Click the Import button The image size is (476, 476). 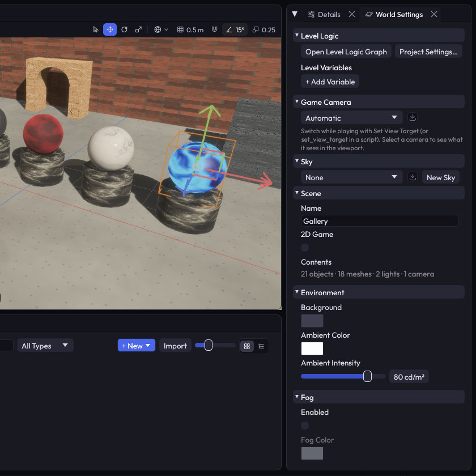[175, 346]
